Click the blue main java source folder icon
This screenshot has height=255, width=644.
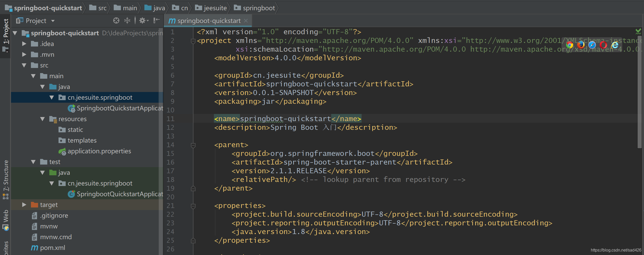point(53,87)
